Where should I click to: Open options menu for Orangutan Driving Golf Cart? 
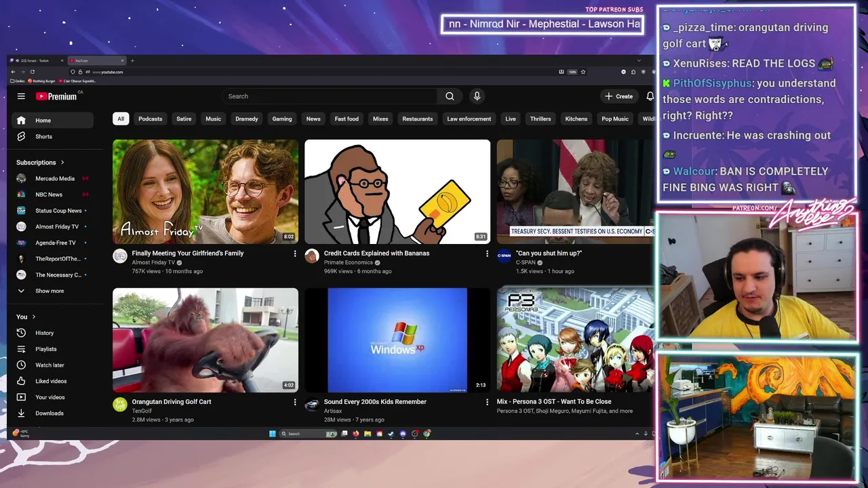coord(294,402)
